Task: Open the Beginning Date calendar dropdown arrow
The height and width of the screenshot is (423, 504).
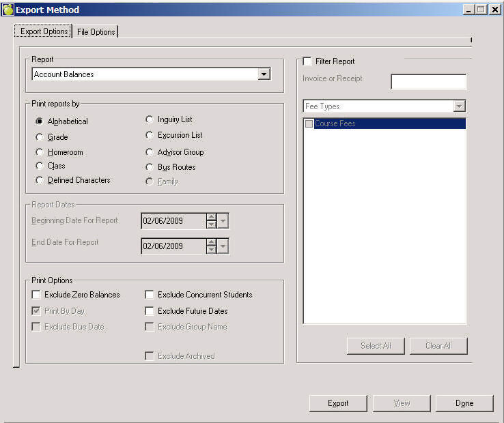Action: [x=223, y=221]
